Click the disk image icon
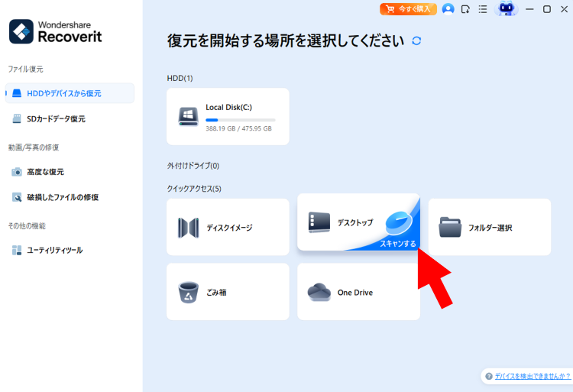Screen dimensions: 573x392 click(188, 228)
